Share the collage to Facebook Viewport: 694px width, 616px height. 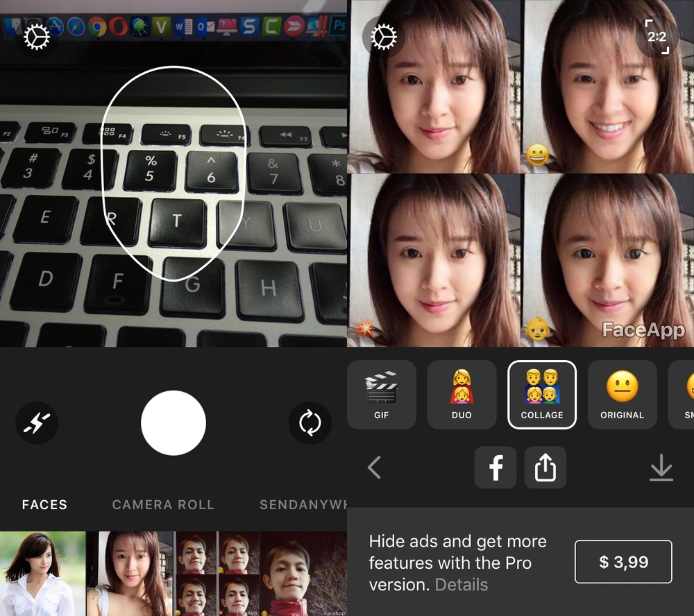(496, 468)
